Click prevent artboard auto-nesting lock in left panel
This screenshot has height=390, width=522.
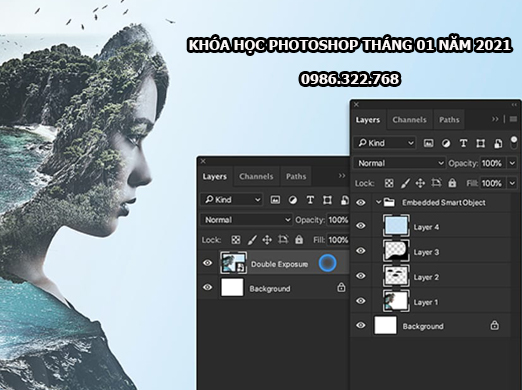pos(283,239)
